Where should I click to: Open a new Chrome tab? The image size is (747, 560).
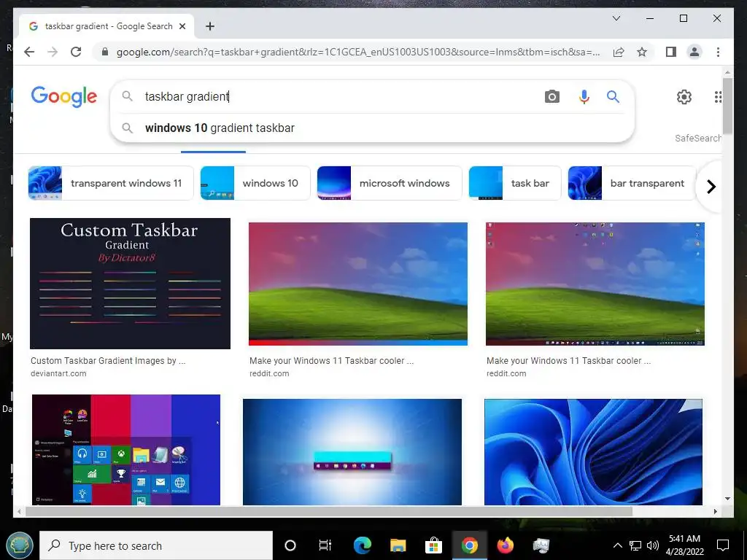click(x=209, y=26)
